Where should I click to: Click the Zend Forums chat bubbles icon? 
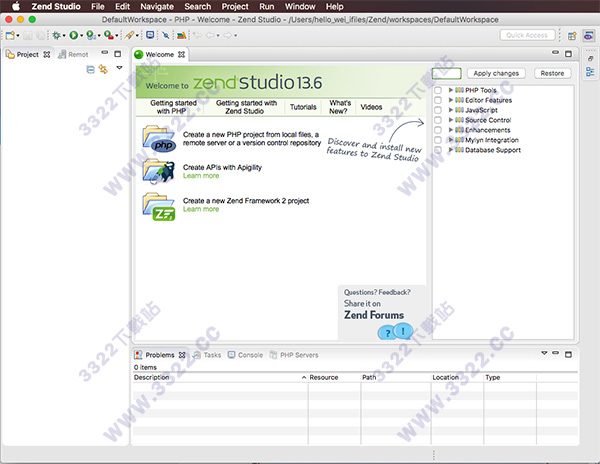tap(395, 332)
